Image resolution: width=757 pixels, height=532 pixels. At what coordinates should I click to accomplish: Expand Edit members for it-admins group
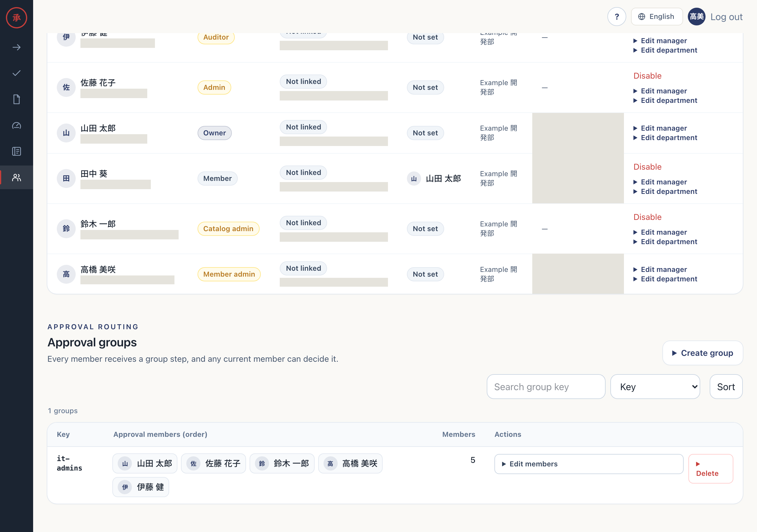(588, 464)
